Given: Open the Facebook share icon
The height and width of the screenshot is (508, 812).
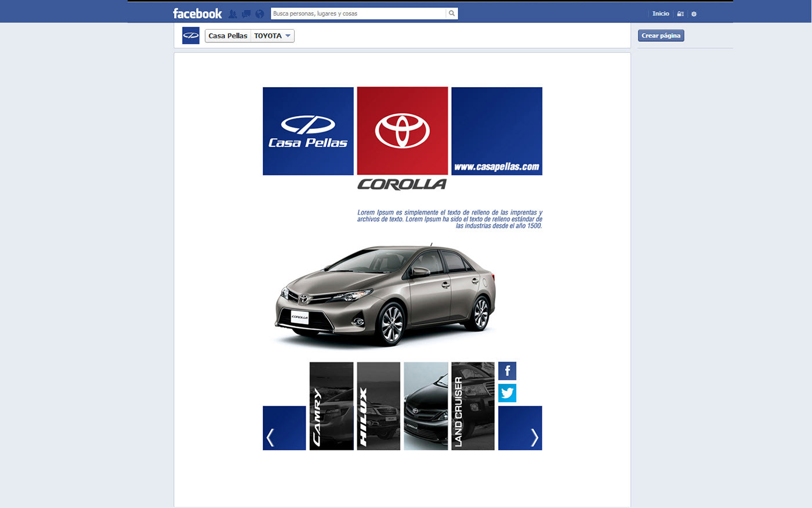Looking at the screenshot, I should [507, 371].
